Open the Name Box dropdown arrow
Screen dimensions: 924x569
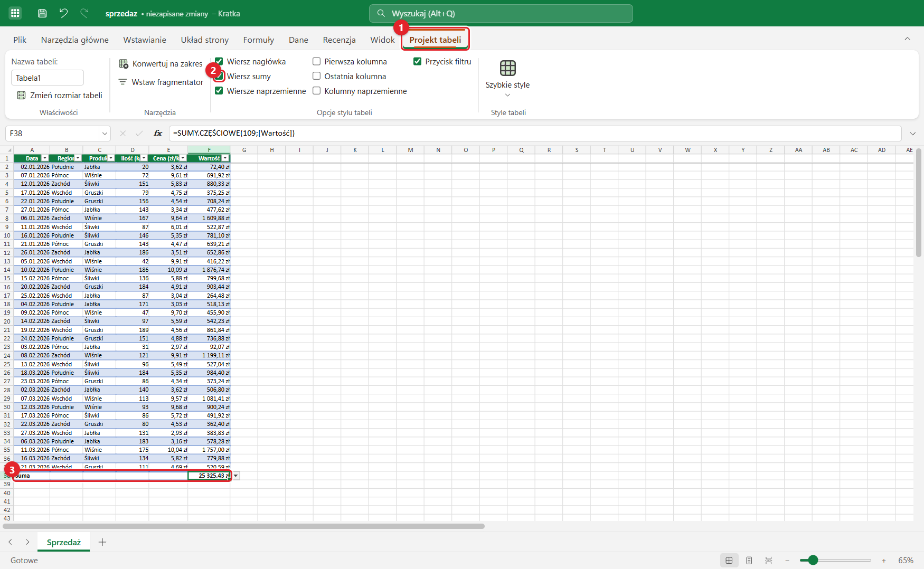(105, 134)
